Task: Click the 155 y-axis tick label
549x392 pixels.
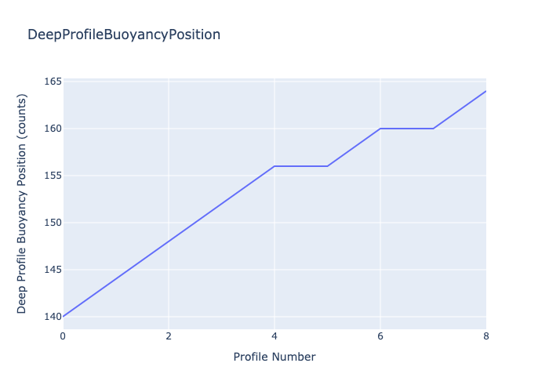Action: pyautogui.click(x=53, y=176)
